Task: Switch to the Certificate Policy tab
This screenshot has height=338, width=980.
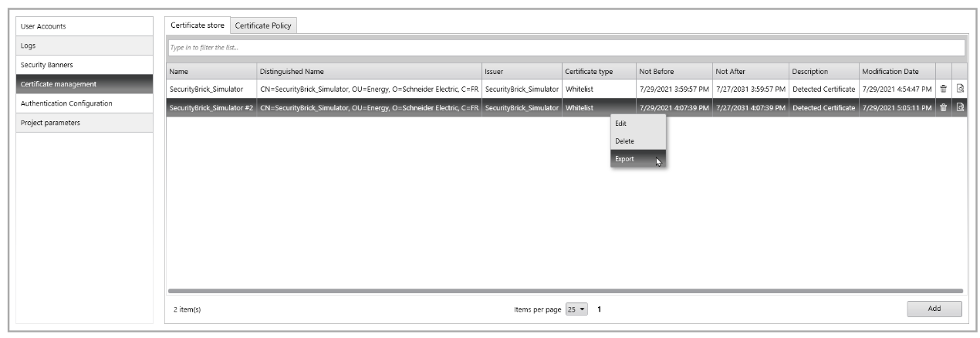Action: click(263, 25)
